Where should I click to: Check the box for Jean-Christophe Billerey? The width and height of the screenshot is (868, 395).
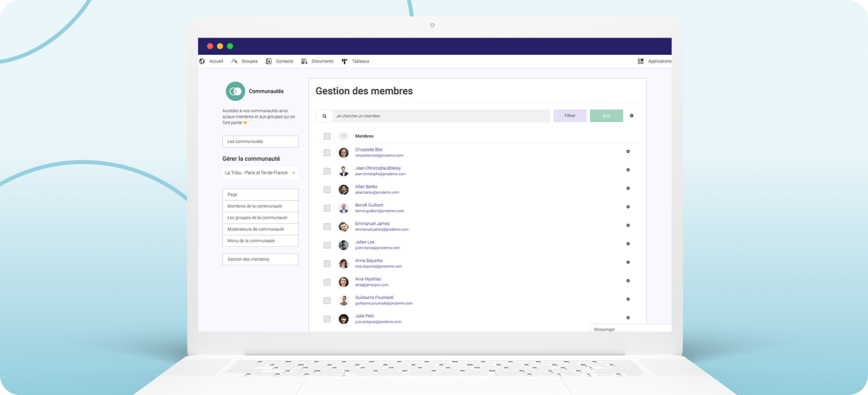(327, 171)
